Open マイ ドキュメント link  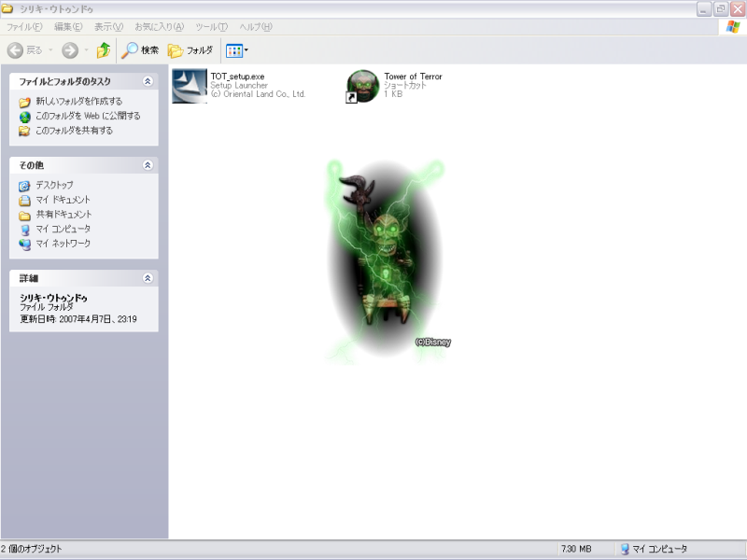tap(63, 200)
